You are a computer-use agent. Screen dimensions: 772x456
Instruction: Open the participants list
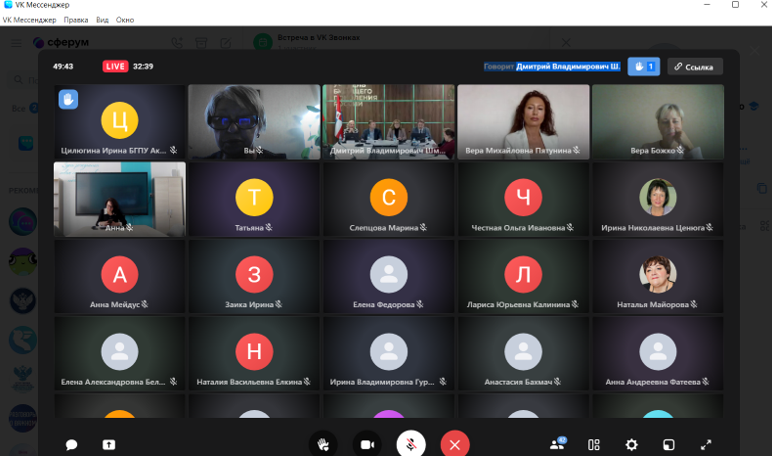557,444
